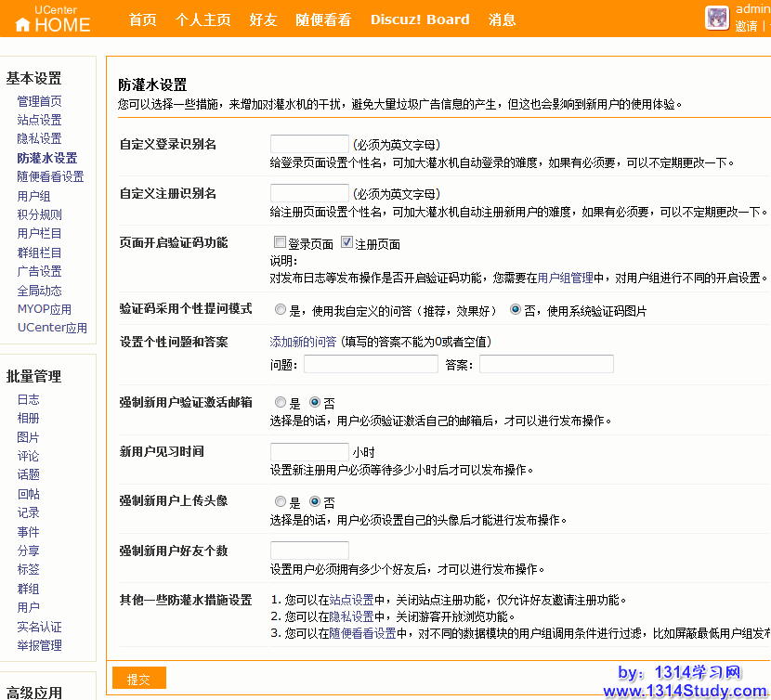Click the 提交 submit button
This screenshot has width=771, height=700.
(138, 679)
